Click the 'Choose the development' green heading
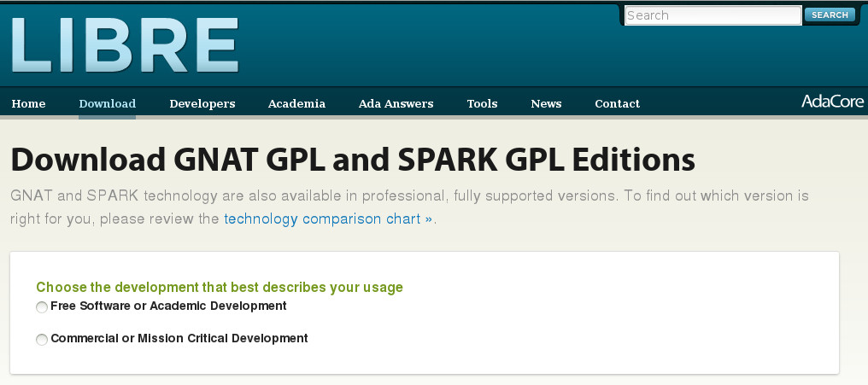The height and width of the screenshot is (385, 868). click(220, 288)
